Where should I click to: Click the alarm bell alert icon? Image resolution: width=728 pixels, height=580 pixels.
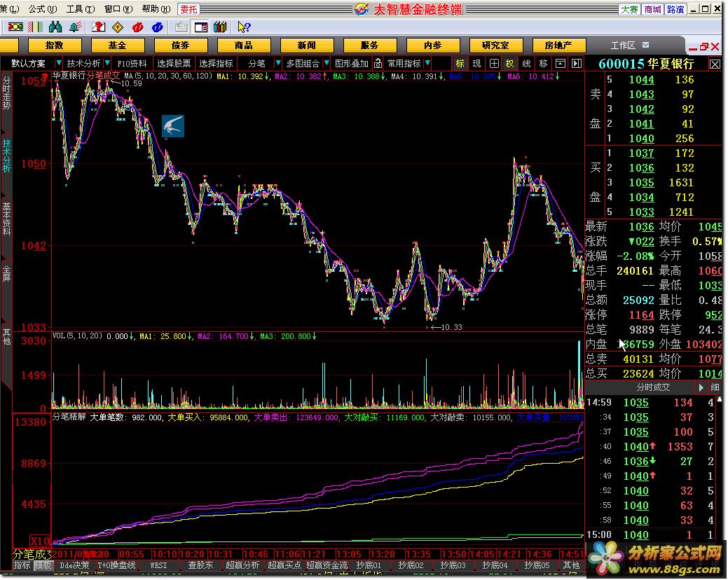(75, 27)
